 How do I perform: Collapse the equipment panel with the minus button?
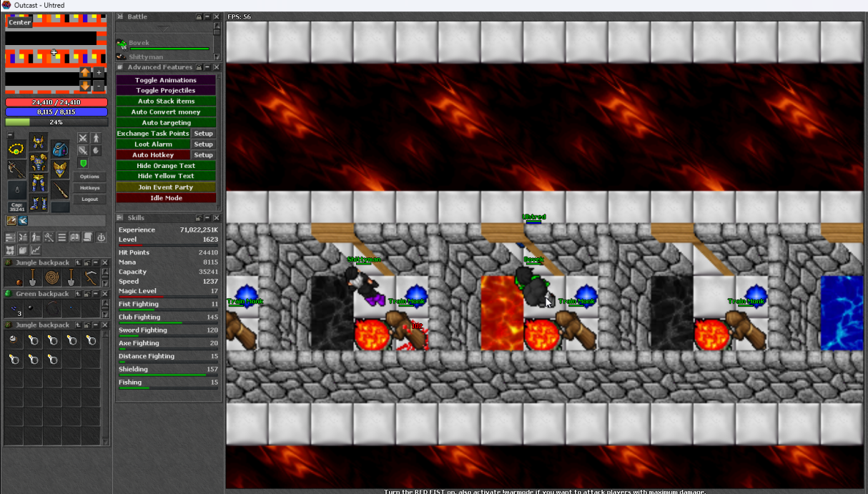click(x=10, y=135)
